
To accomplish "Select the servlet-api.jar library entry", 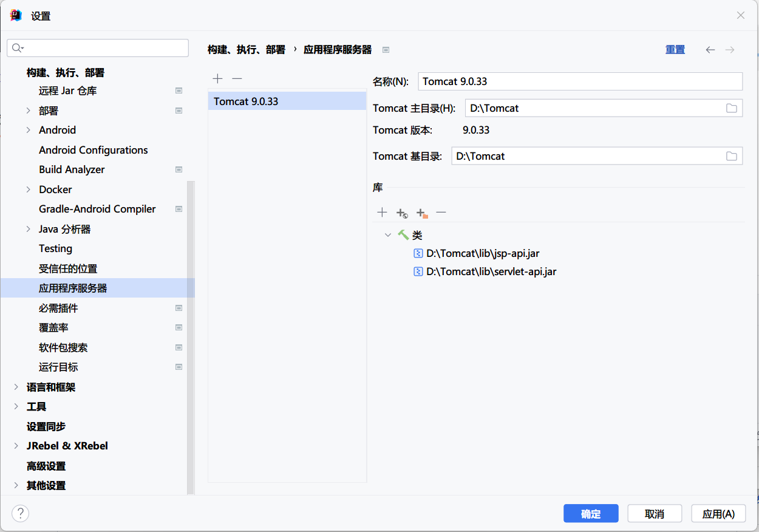I will 491,271.
